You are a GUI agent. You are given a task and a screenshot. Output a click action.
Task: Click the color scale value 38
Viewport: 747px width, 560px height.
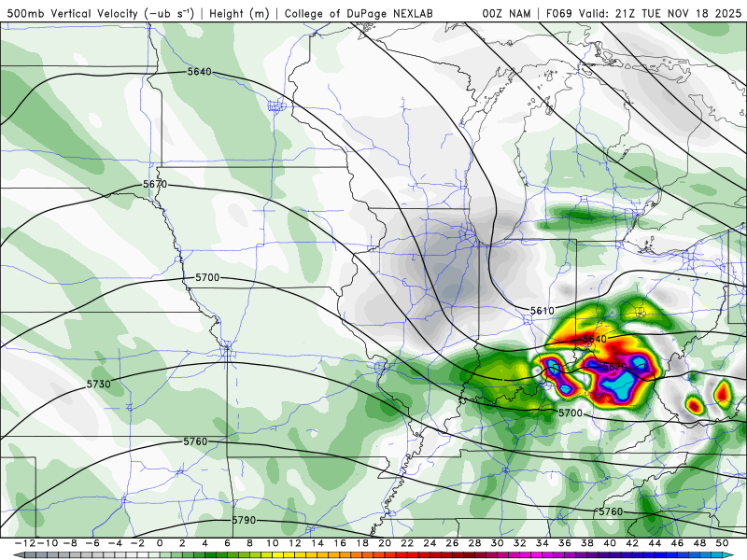pyautogui.click(x=587, y=543)
